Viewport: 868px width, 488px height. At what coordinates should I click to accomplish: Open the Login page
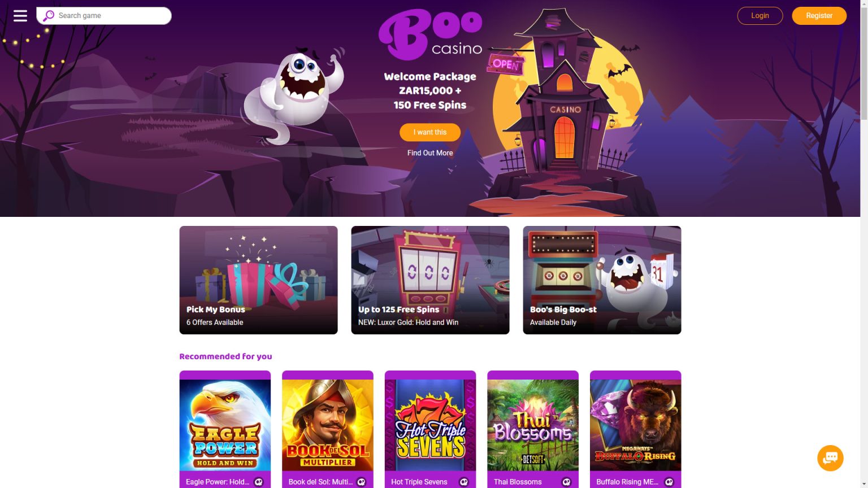tap(760, 16)
